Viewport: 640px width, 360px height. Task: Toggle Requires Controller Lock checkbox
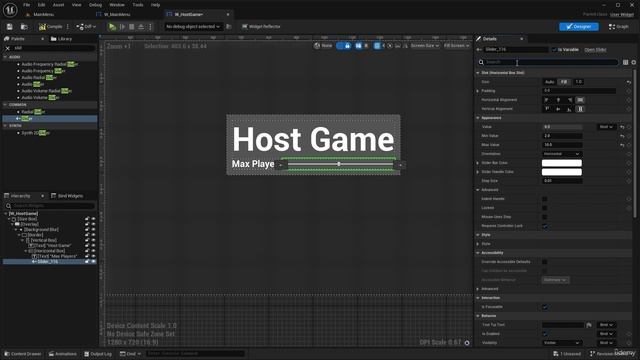pyautogui.click(x=544, y=226)
